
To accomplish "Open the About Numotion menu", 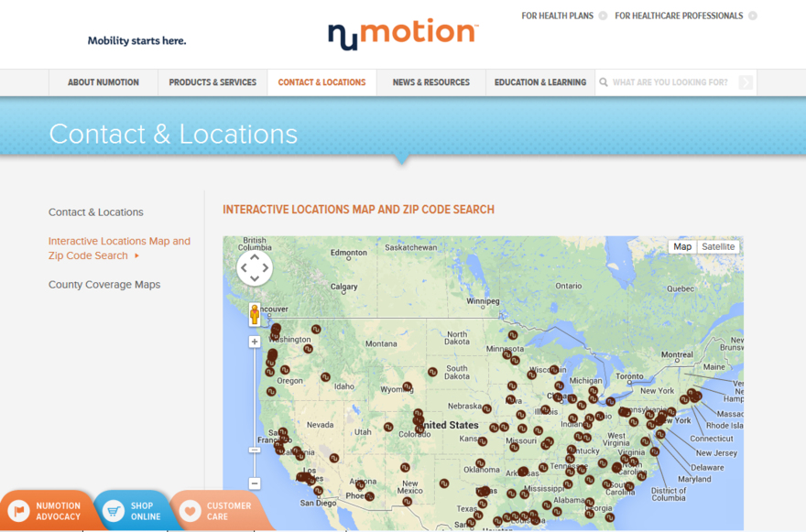I will pos(103,82).
